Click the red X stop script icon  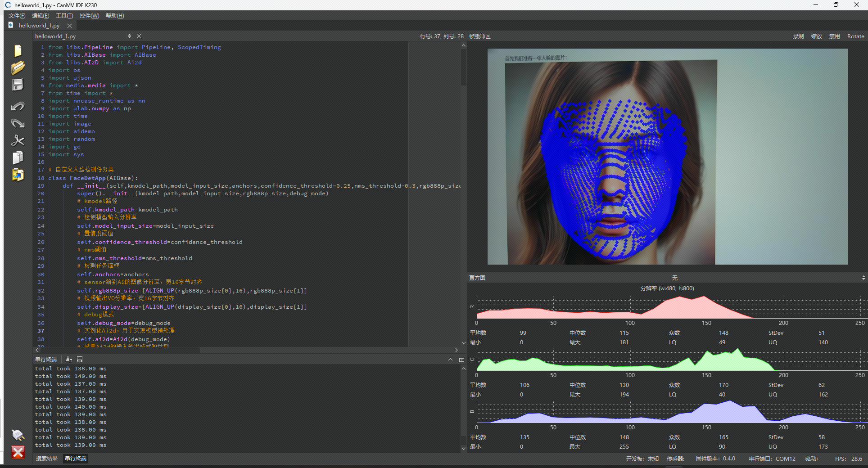point(18,452)
